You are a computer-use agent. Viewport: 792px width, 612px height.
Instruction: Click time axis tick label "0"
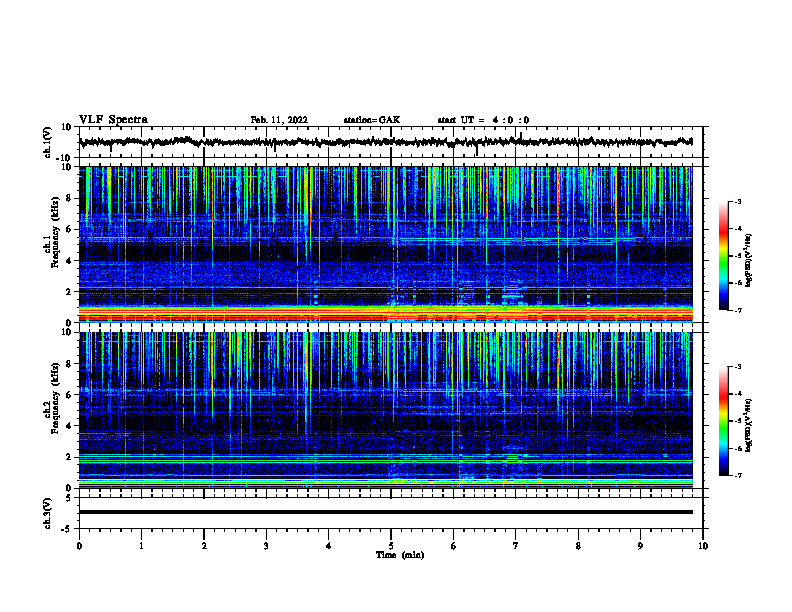point(79,546)
